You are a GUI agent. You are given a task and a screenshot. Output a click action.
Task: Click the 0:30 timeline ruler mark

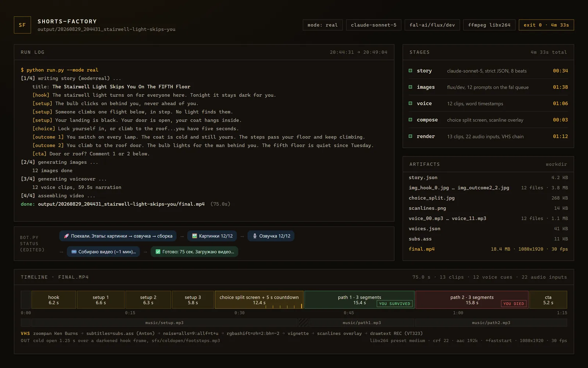240,313
